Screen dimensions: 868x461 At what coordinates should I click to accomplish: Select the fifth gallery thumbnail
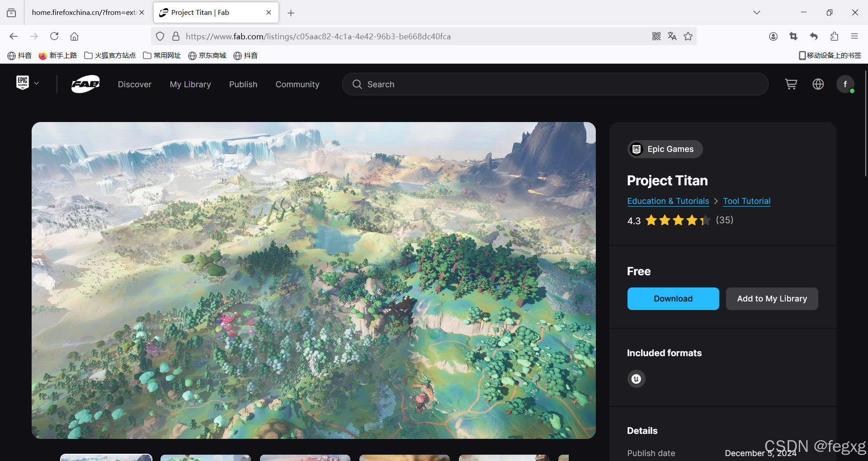click(x=504, y=458)
